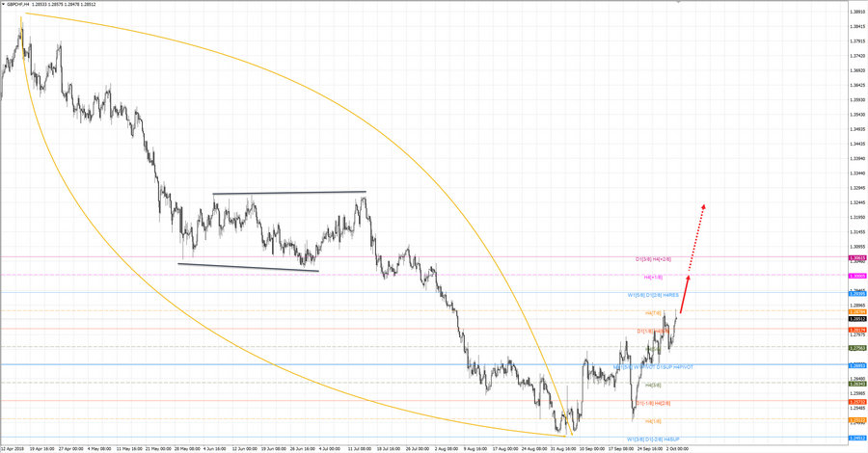868x453 pixels.
Task: Click the magenta 1.30005 price tag
Action: (x=857, y=276)
